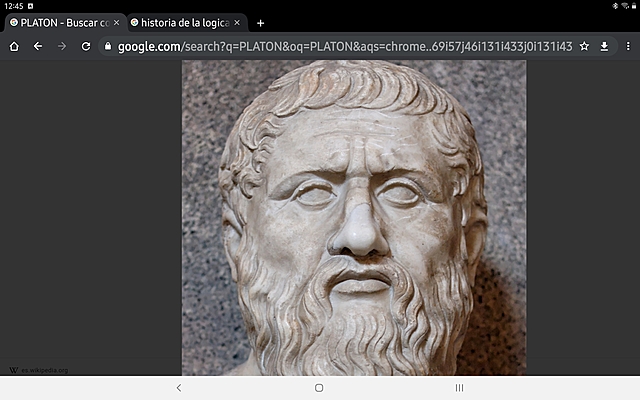Open a new tab with plus
Viewport: 640px width, 400px height.
coord(260,23)
